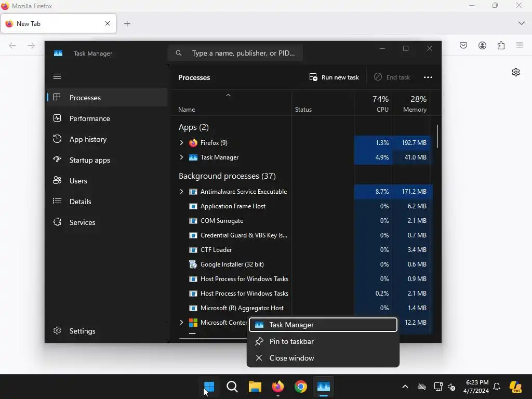Click the Google Installer (32 bit) icon
Image resolution: width=532 pixels, height=399 pixels.
tap(193, 264)
